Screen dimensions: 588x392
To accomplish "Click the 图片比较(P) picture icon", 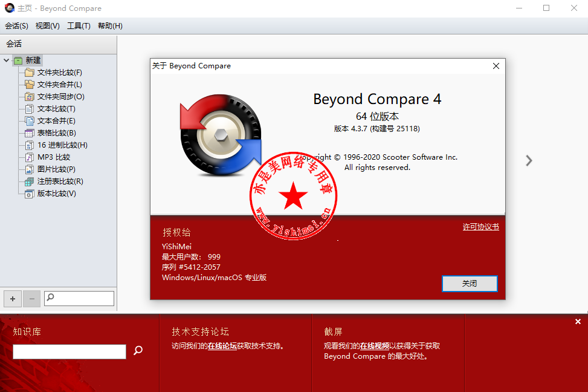I will point(29,169).
